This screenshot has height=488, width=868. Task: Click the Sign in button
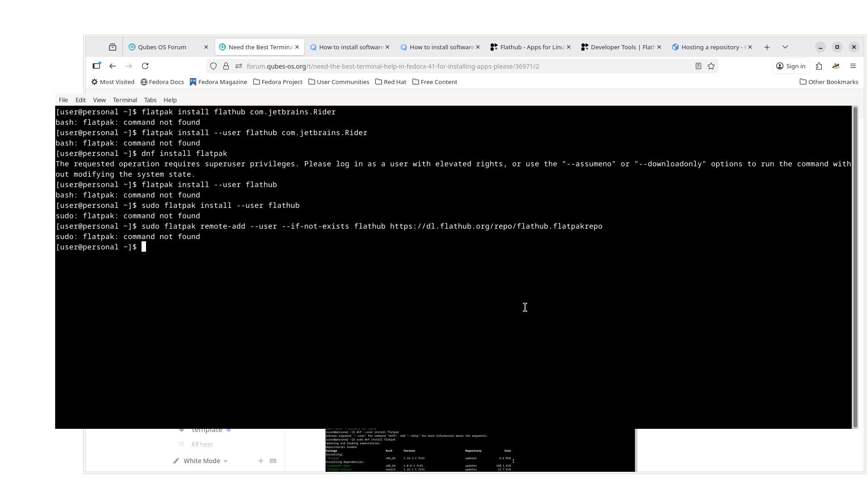[791, 66]
